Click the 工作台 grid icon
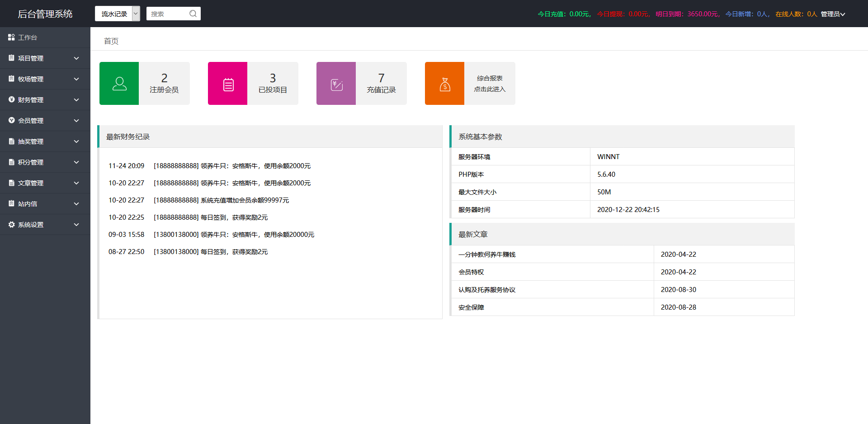Viewport: 868px width, 424px height. (x=11, y=37)
